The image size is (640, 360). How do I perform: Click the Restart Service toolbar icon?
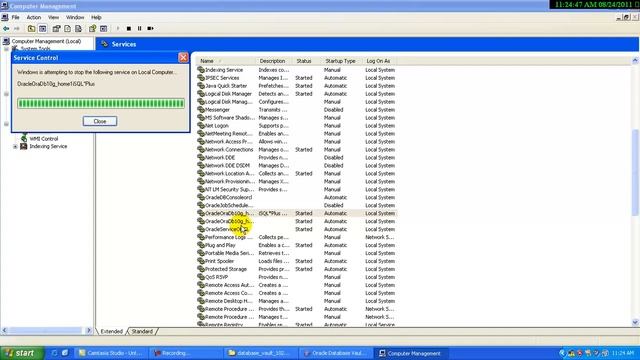click(151, 29)
